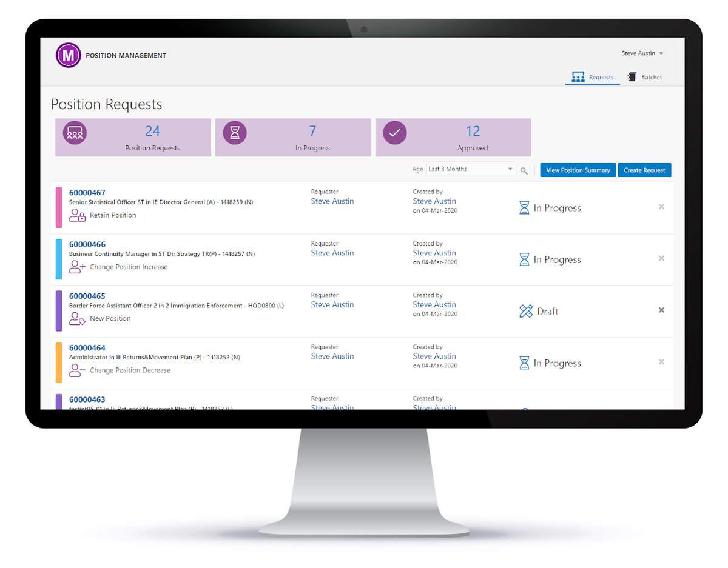This screenshot has width=728, height=568.
Task: Click the orange color bar of 60000464
Action: point(59,363)
